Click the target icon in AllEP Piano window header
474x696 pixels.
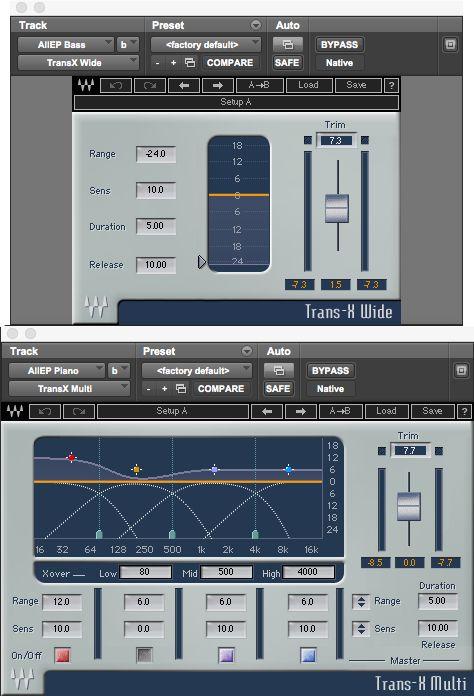[461, 371]
